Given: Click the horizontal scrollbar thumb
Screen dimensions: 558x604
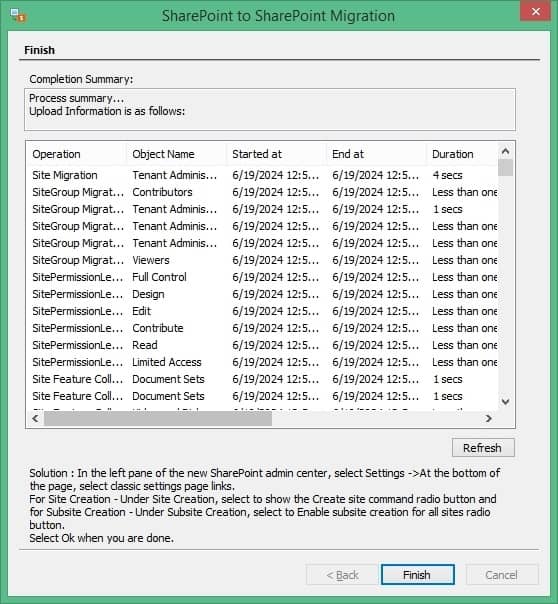Looking at the screenshot, I should click(x=158, y=418).
